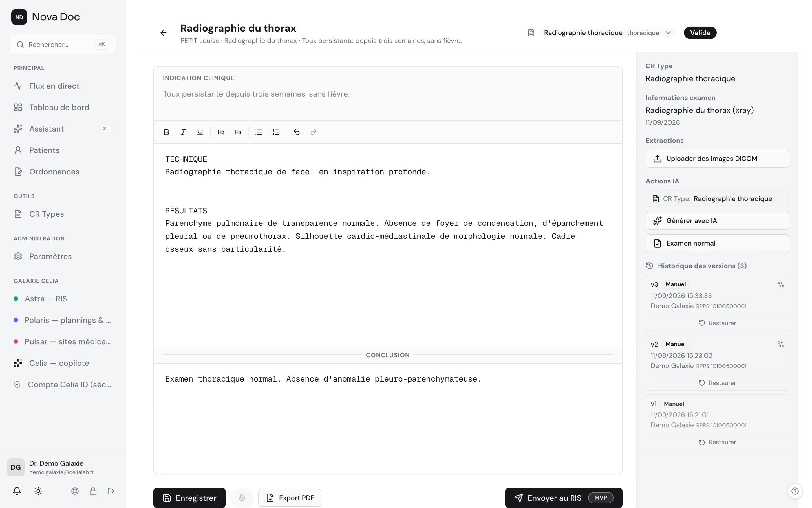This screenshot has height=508, width=812.
Task: Redo the last edit
Action: 314,132
